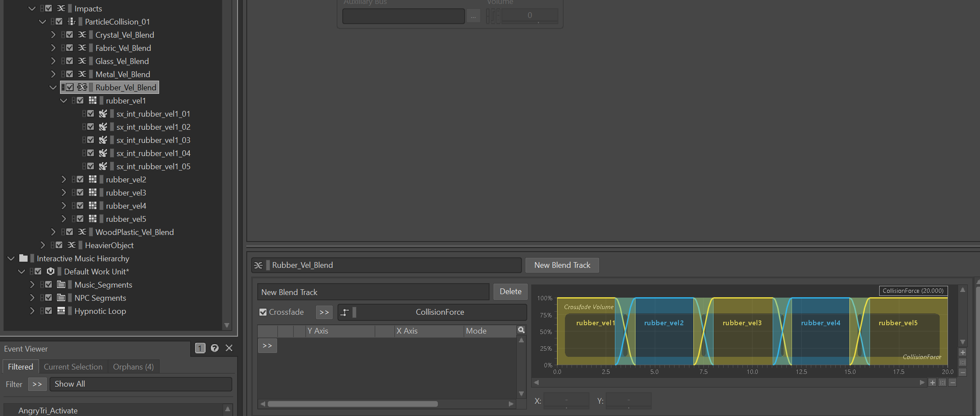Image resolution: width=980 pixels, height=416 pixels.
Task: Switch to the Current Selection tab
Action: tap(73, 366)
